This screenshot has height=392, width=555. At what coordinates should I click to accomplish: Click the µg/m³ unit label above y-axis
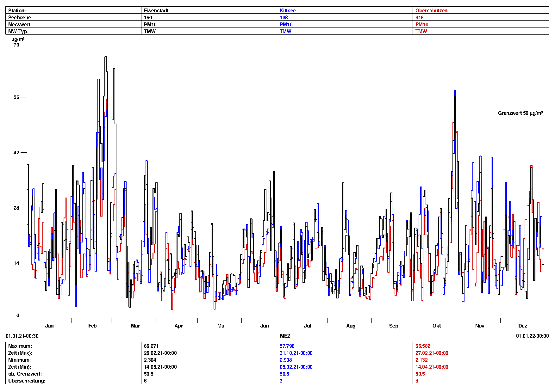pyautogui.click(x=18, y=39)
